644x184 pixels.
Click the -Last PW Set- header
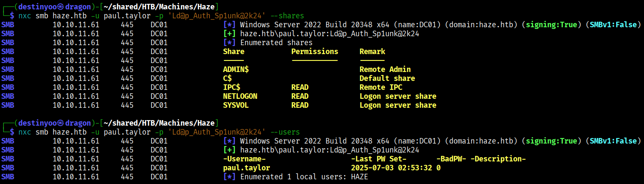tap(378, 159)
